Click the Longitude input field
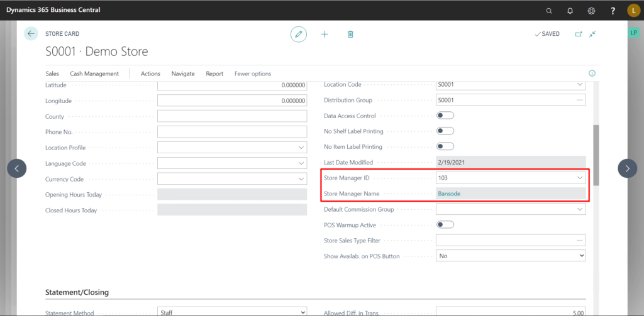 232,101
